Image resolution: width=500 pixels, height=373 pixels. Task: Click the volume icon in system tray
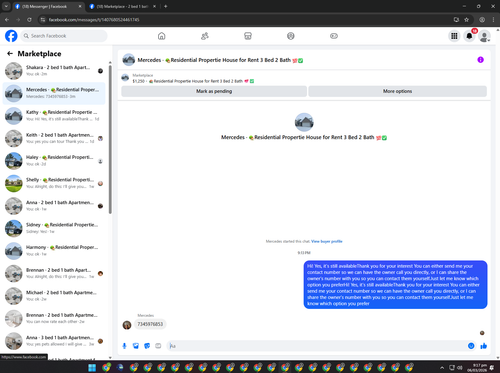[x=460, y=368]
